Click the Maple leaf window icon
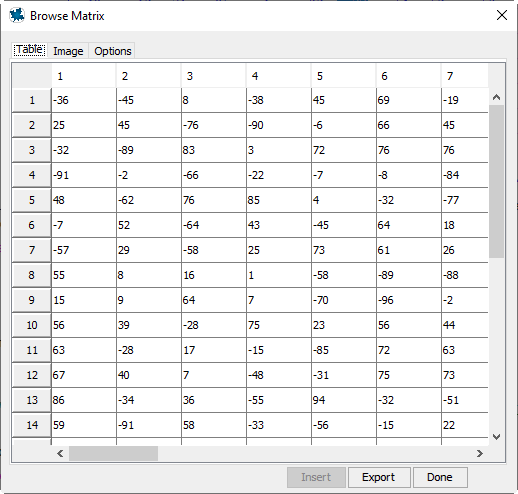Screen dimensions: 518x494 pyautogui.click(x=17, y=15)
